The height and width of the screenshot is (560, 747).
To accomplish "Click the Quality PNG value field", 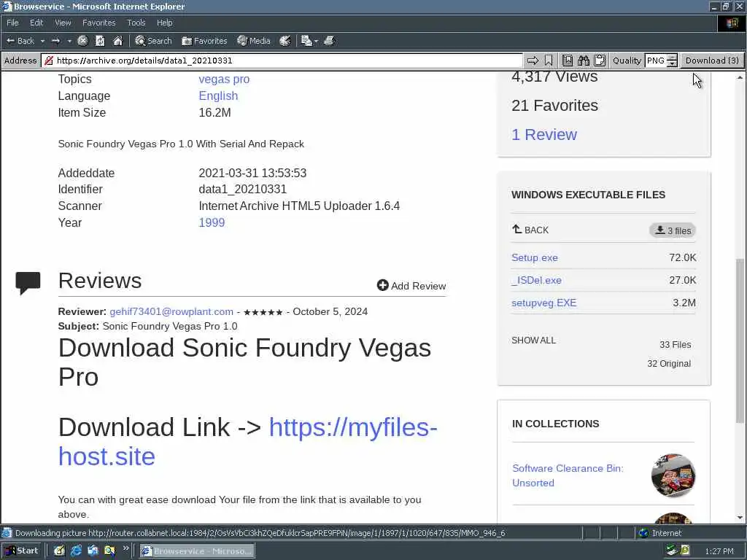I will pos(656,61).
